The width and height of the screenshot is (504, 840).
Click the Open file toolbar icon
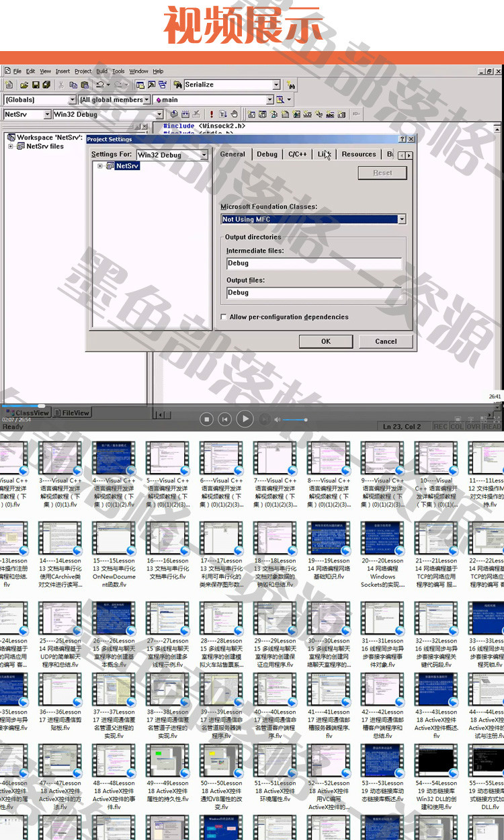tap(24, 85)
